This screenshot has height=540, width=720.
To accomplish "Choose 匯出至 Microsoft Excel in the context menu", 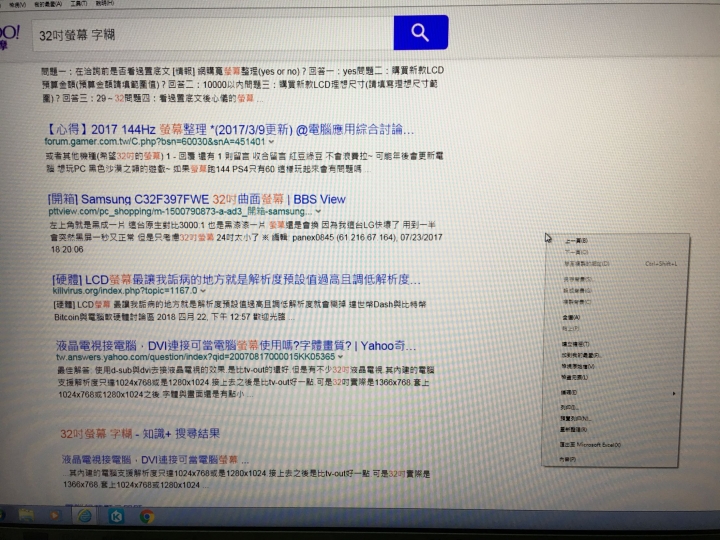I will click(590, 444).
